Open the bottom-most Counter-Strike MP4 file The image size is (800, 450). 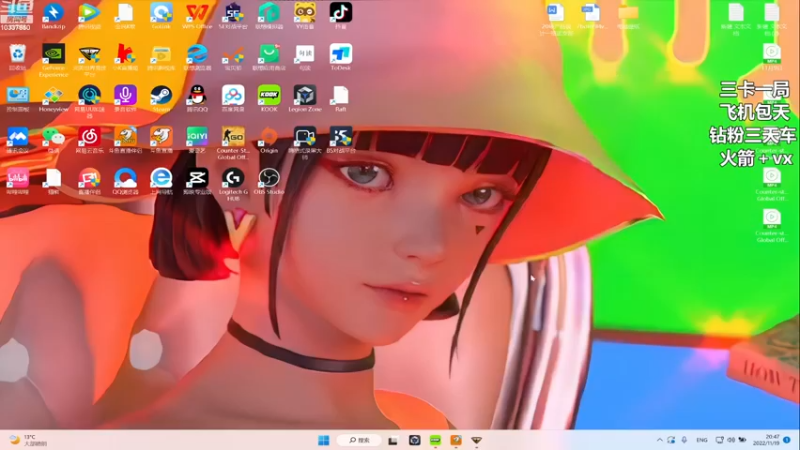[x=771, y=226]
